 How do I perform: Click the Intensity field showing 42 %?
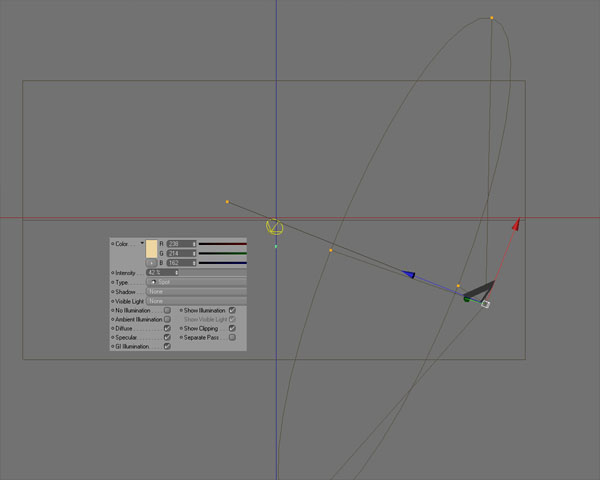click(160, 273)
